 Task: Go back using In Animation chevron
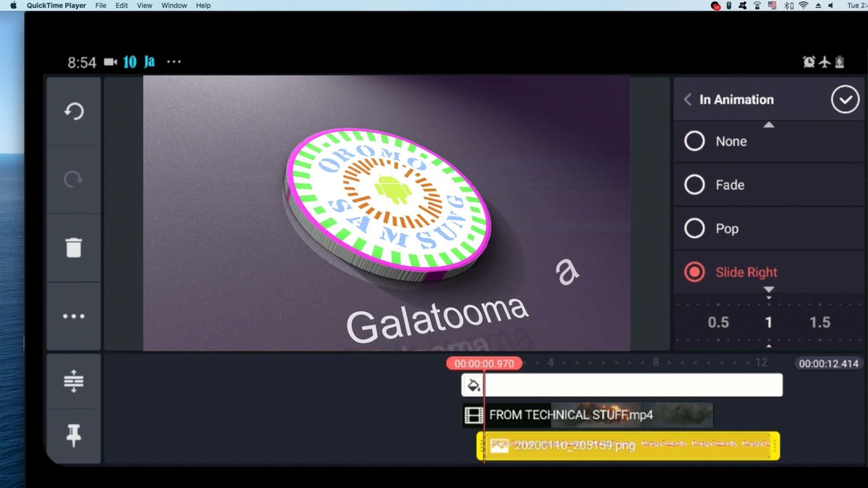(687, 99)
